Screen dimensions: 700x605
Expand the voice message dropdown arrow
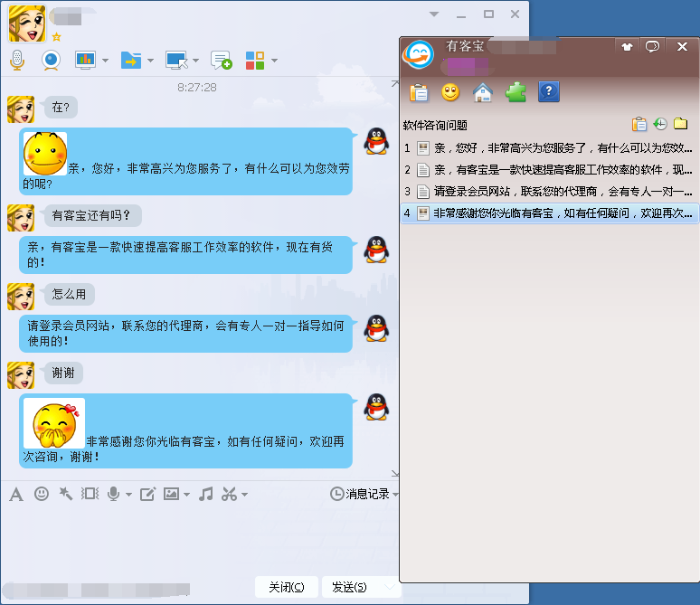pos(129,495)
